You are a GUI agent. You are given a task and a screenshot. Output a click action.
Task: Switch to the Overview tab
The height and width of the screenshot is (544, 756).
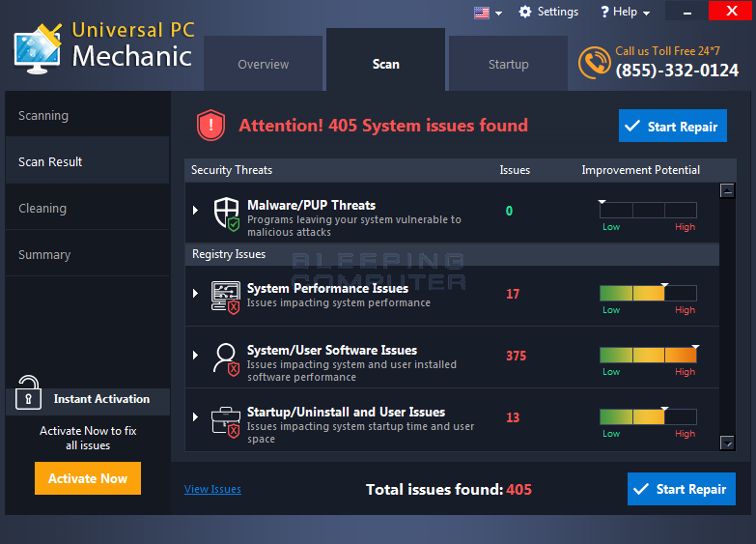click(x=264, y=64)
